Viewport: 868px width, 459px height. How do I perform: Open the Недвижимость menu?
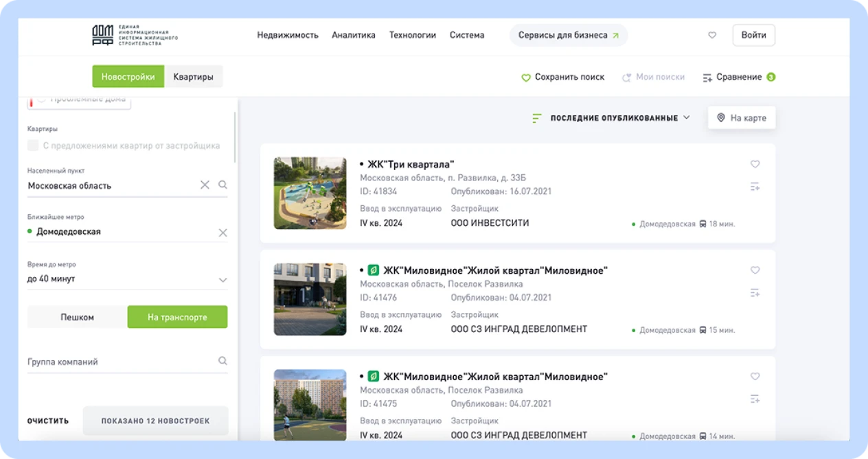(288, 35)
